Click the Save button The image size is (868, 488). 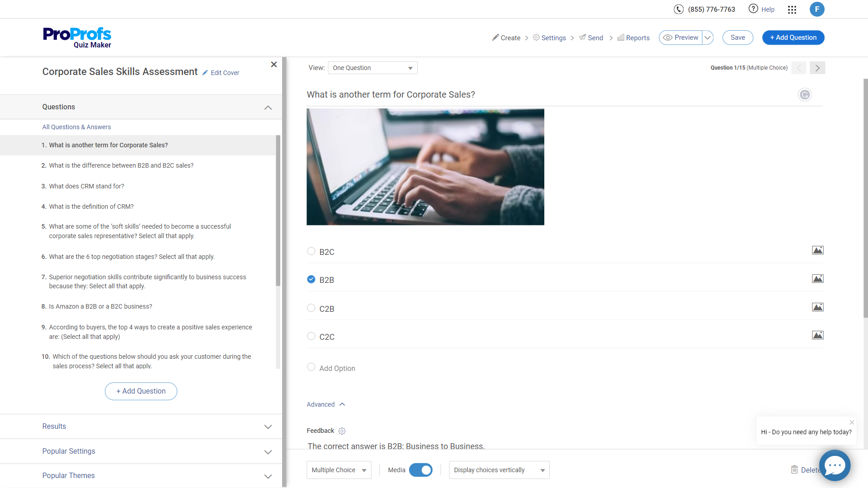pos(737,38)
